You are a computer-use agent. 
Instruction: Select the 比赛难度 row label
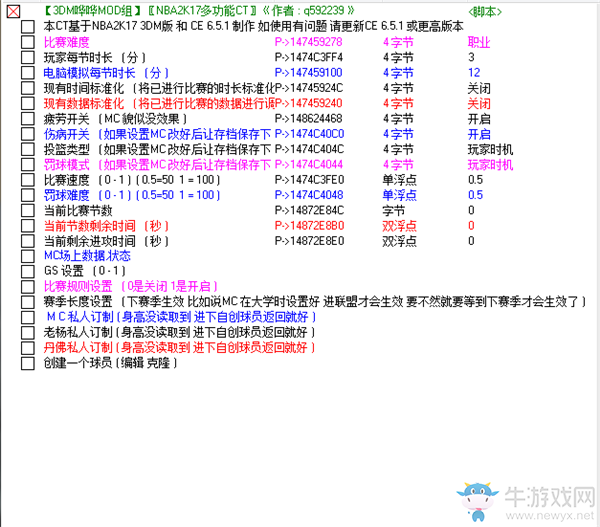pyautogui.click(x=67, y=42)
